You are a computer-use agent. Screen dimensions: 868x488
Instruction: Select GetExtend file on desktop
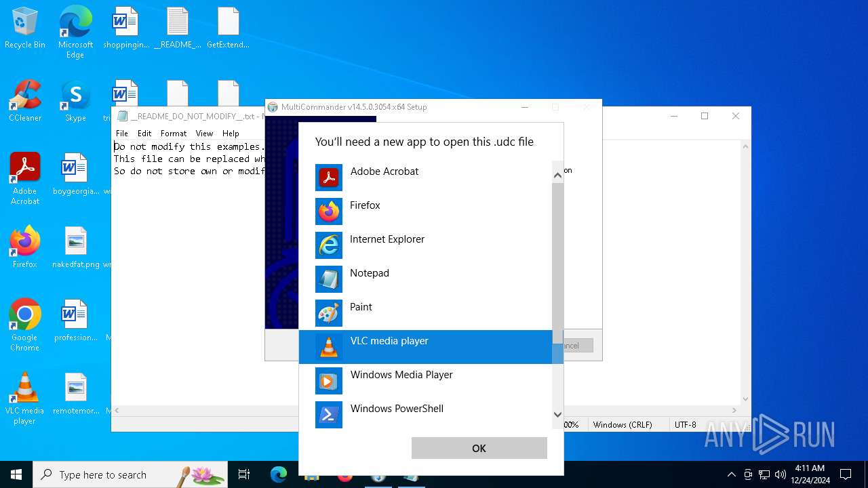click(x=228, y=28)
